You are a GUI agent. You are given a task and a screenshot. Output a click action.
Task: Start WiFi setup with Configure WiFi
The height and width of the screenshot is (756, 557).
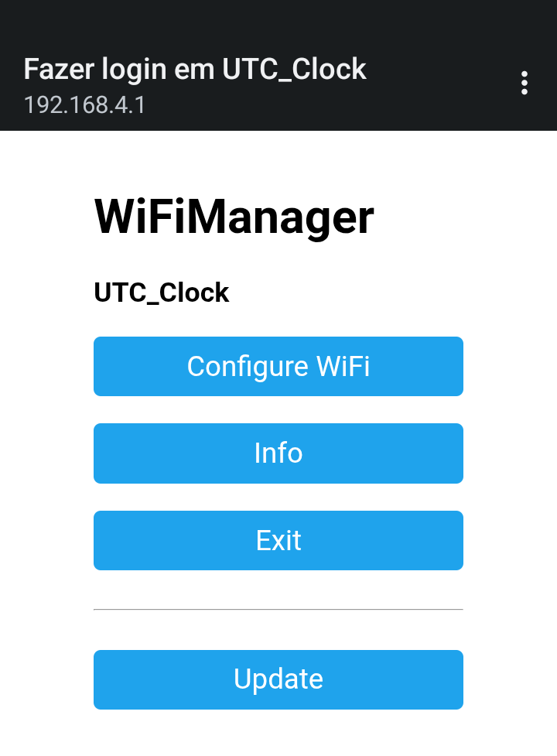coord(278,367)
